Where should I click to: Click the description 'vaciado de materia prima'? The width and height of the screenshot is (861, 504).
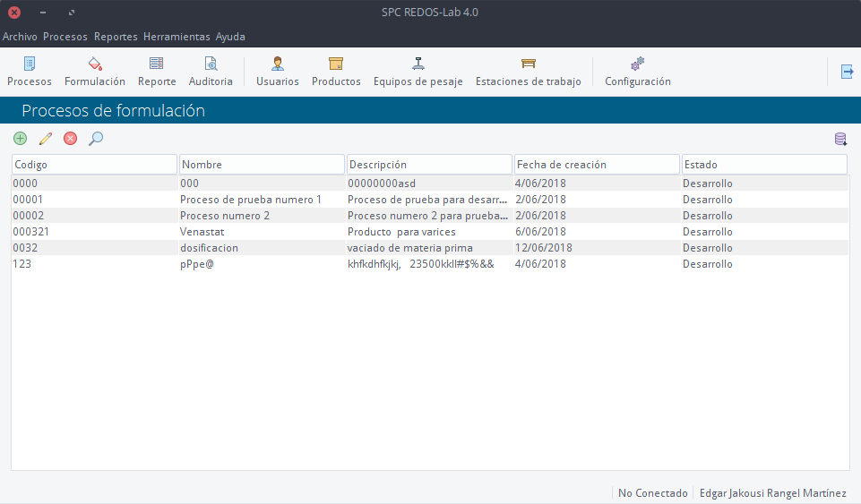coord(410,248)
